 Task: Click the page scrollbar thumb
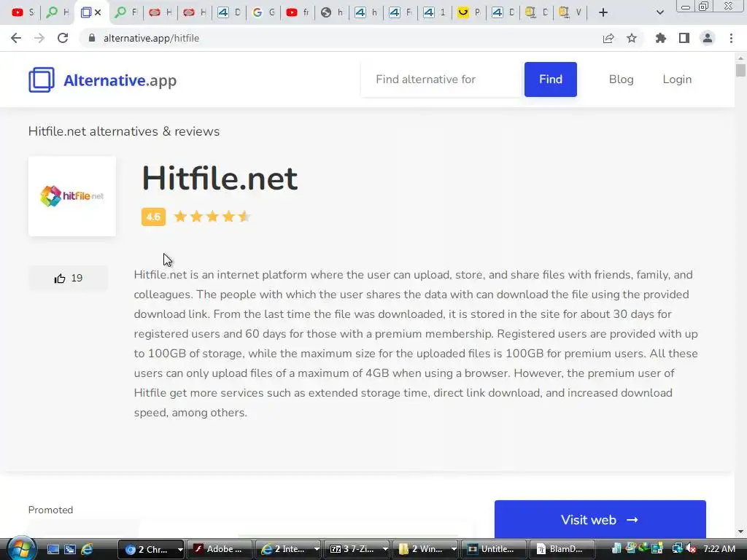(x=740, y=69)
